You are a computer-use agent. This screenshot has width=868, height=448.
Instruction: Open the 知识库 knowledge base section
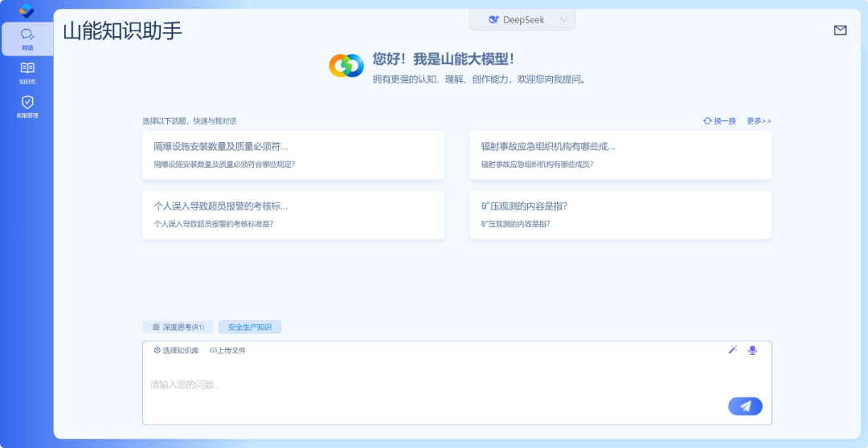pos(27,74)
